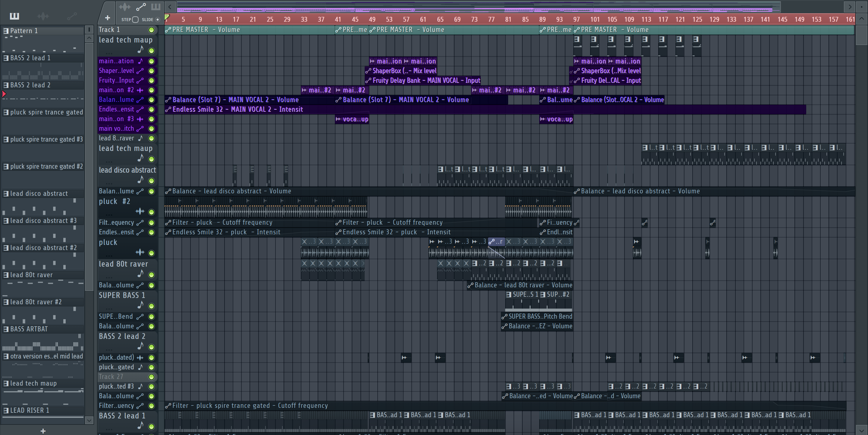Open the first Balance (Slot 7) clip menu
The height and width of the screenshot is (435, 868).
[168, 100]
